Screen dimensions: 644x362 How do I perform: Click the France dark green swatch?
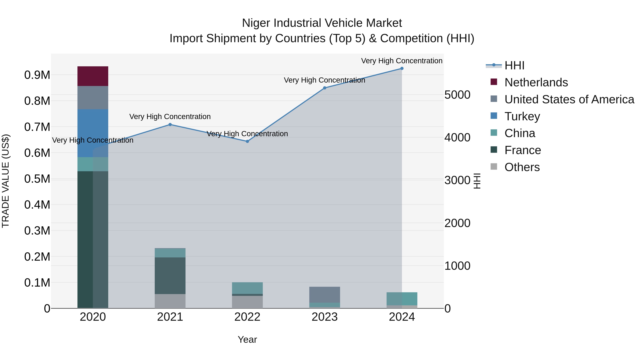(494, 150)
